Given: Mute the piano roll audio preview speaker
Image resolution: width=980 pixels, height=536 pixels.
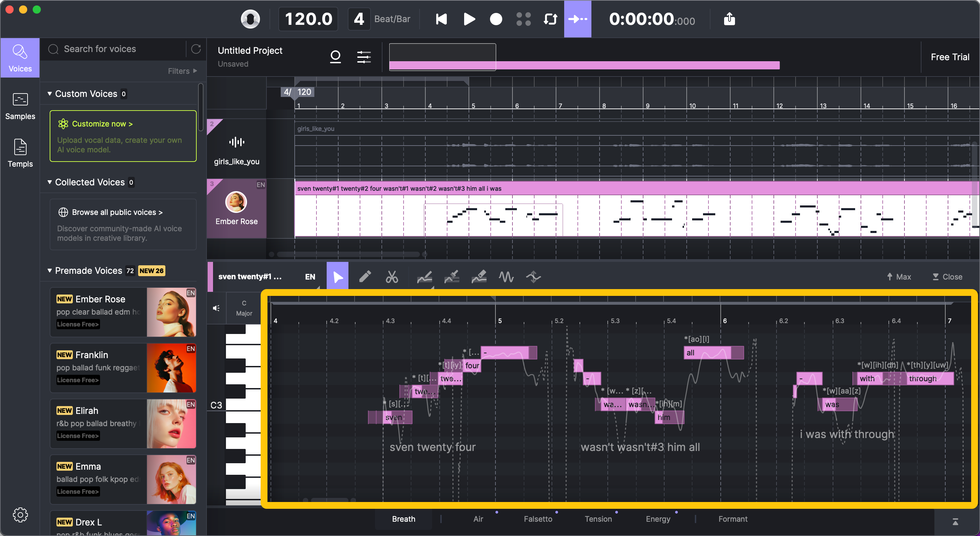Looking at the screenshot, I should [x=216, y=308].
